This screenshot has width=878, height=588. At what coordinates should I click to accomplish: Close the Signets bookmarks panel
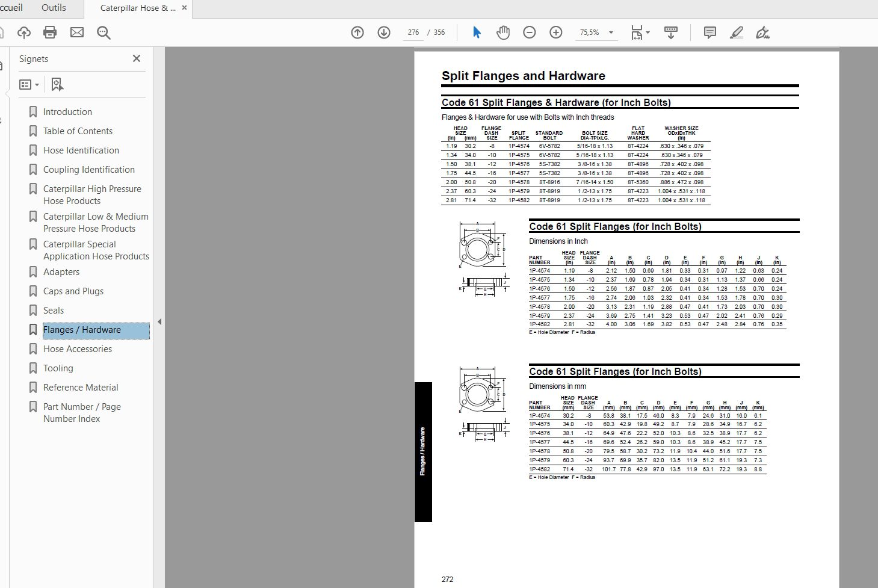137,58
